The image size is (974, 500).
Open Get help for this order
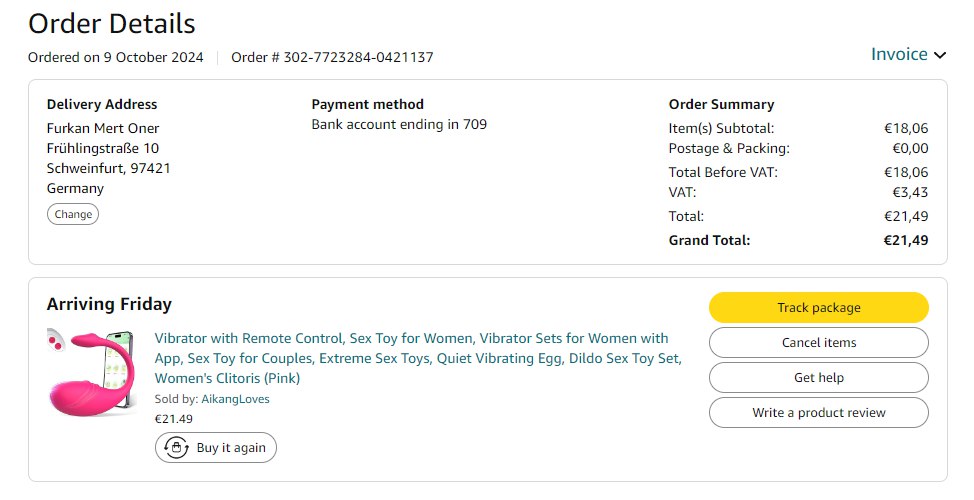pos(818,378)
